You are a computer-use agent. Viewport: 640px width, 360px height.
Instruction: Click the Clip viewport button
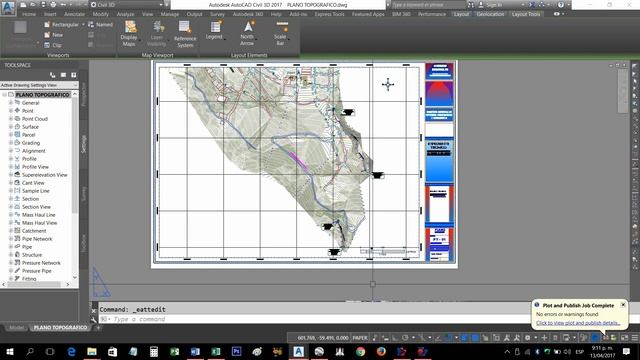[53, 45]
